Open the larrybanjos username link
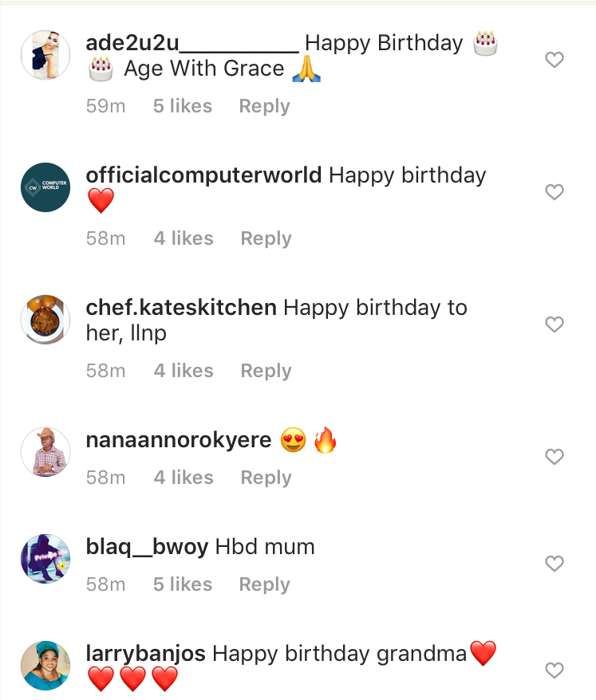The width and height of the screenshot is (596, 700). [x=145, y=655]
